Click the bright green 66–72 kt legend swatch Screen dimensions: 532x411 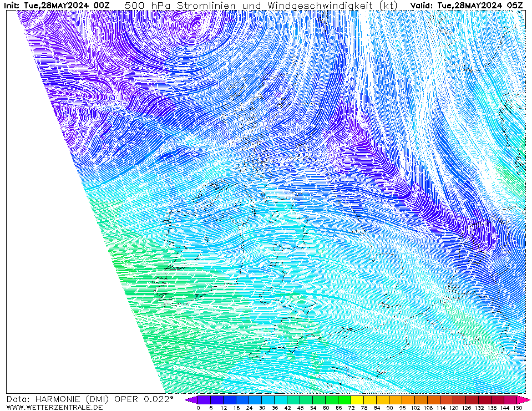pos(344,400)
